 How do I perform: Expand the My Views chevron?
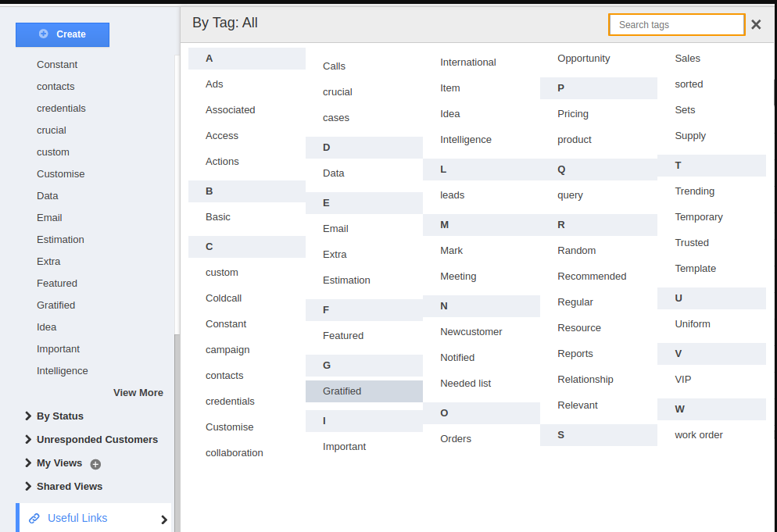coord(28,462)
